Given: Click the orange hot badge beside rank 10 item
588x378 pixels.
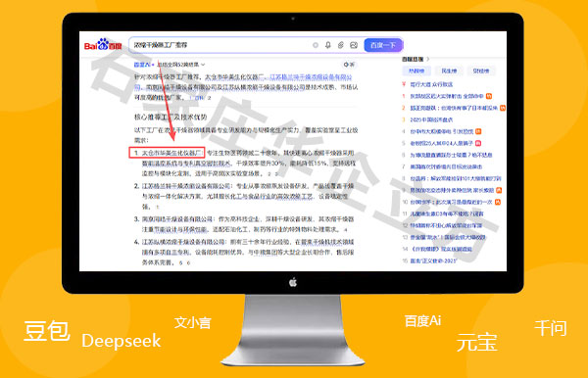Looking at the screenshot, I should tap(498, 202).
